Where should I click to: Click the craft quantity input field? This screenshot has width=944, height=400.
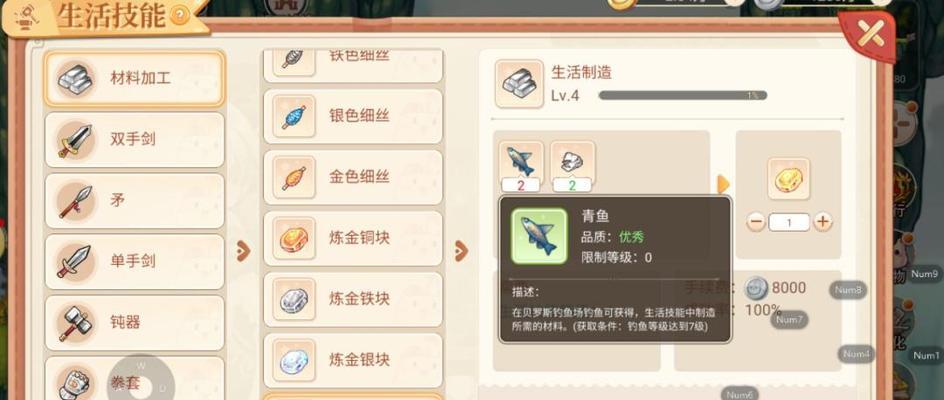789,222
